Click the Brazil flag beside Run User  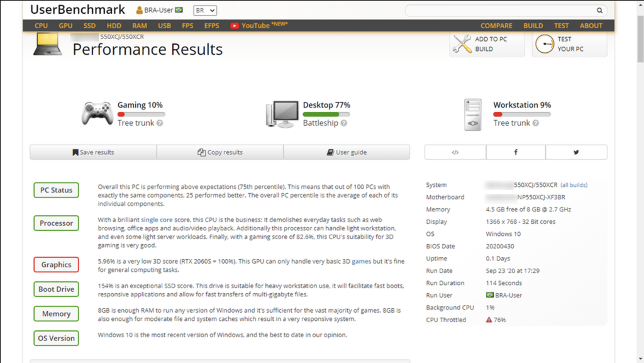(489, 295)
